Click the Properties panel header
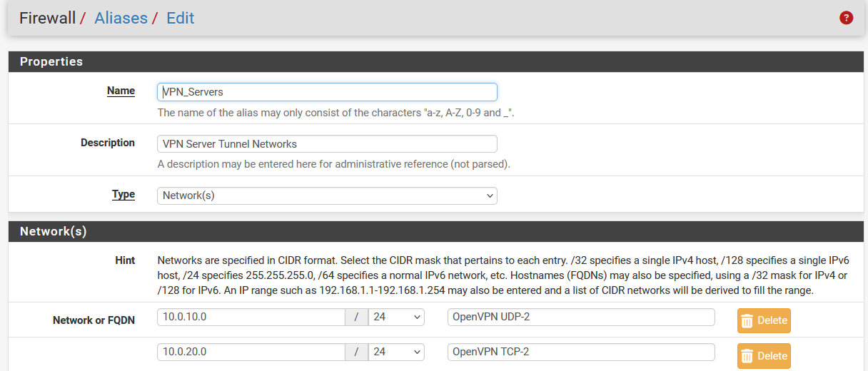This screenshot has width=868, height=371. [x=51, y=62]
